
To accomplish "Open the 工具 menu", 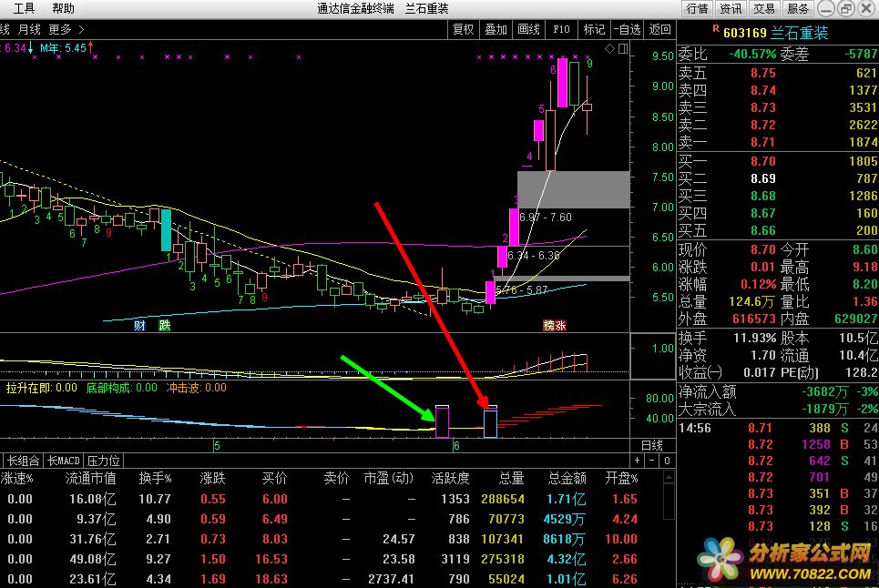I will tap(24, 8).
